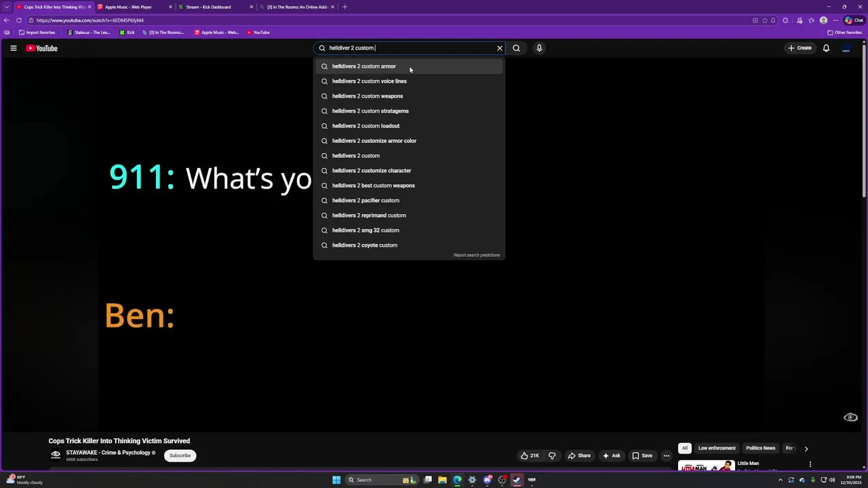Screen dimensions: 868x488
Task: Open Import favorites bookmark
Action: click(37, 33)
